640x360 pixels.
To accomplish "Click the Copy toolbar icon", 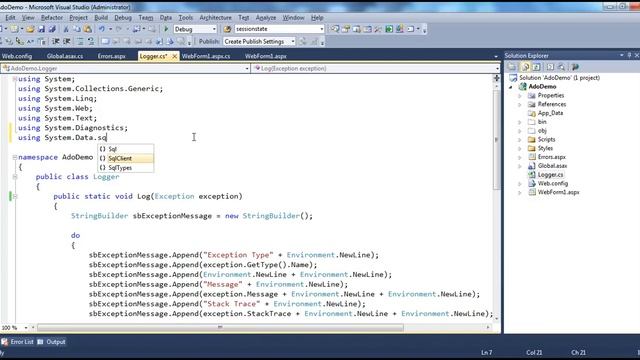I will click(x=77, y=29).
